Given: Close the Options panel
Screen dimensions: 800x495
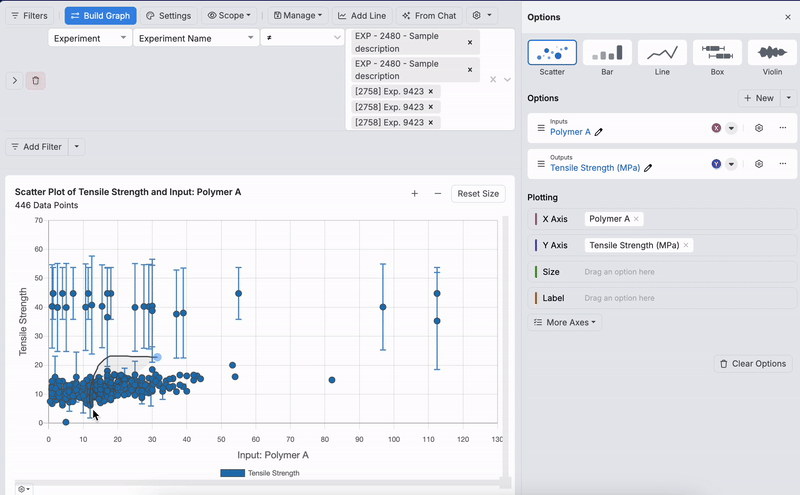Looking at the screenshot, I should point(788,17).
